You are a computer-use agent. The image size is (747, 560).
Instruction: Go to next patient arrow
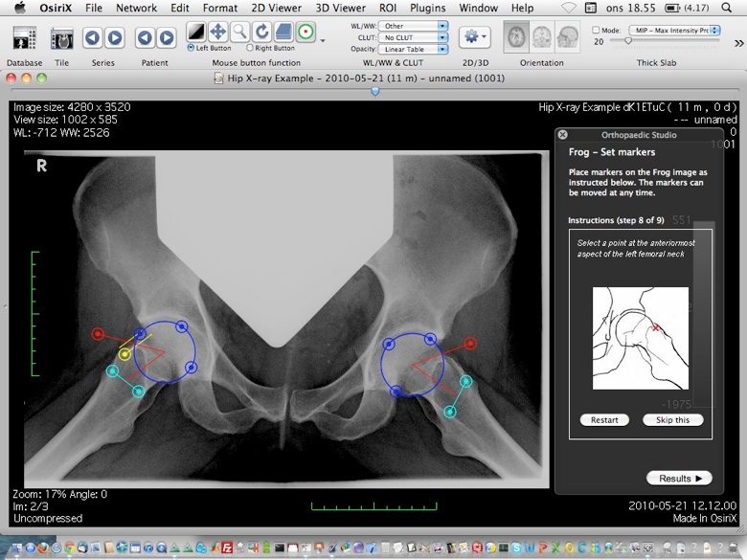click(167, 37)
